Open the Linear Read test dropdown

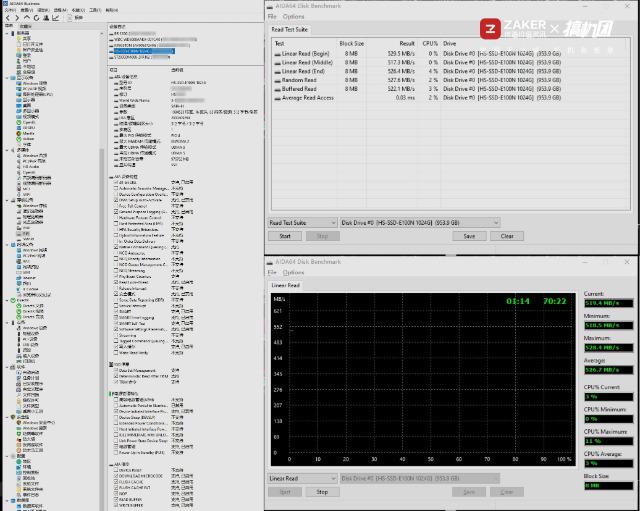[x=302, y=478]
